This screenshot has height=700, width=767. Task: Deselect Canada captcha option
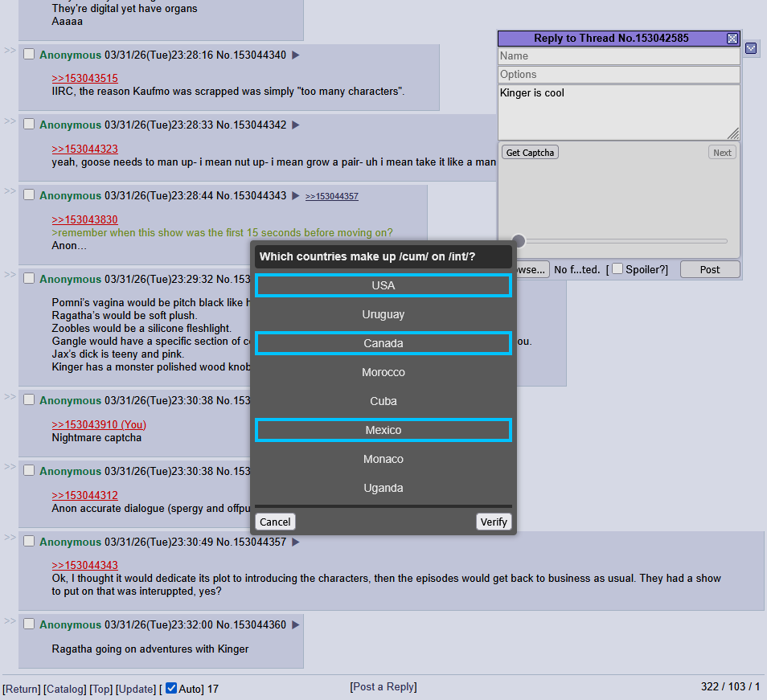[383, 343]
